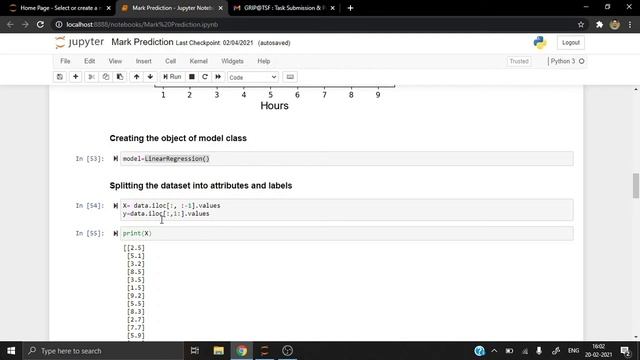
Task: Open the Insert menu
Action: pyautogui.click(x=143, y=61)
